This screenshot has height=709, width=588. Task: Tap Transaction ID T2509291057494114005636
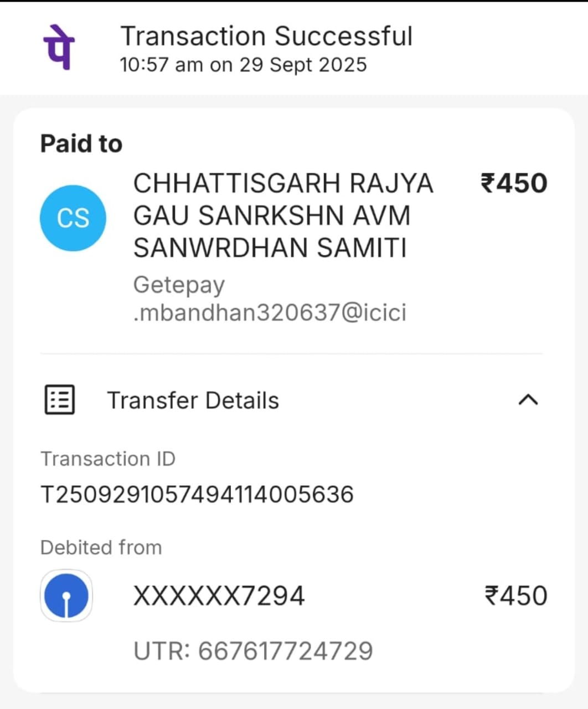point(197,494)
